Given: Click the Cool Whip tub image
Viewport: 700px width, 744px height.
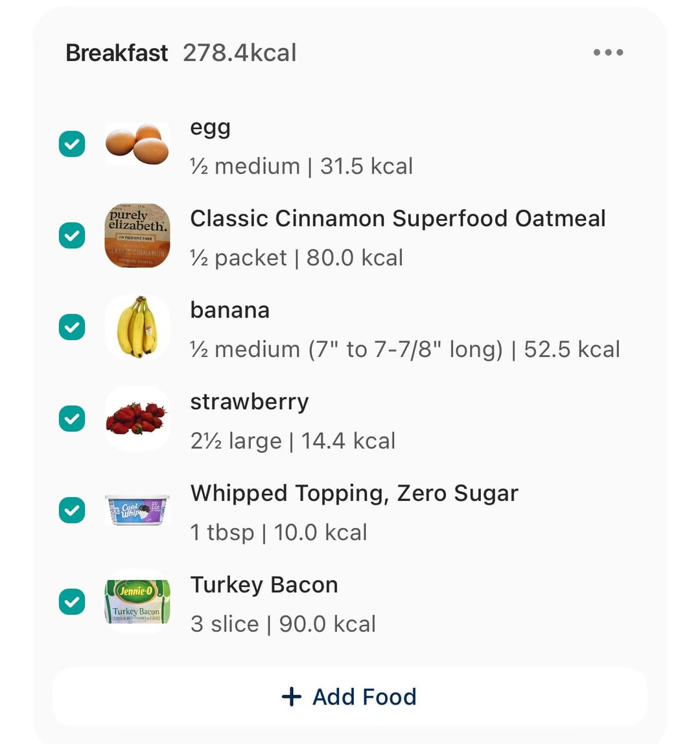Looking at the screenshot, I should coord(137,510).
